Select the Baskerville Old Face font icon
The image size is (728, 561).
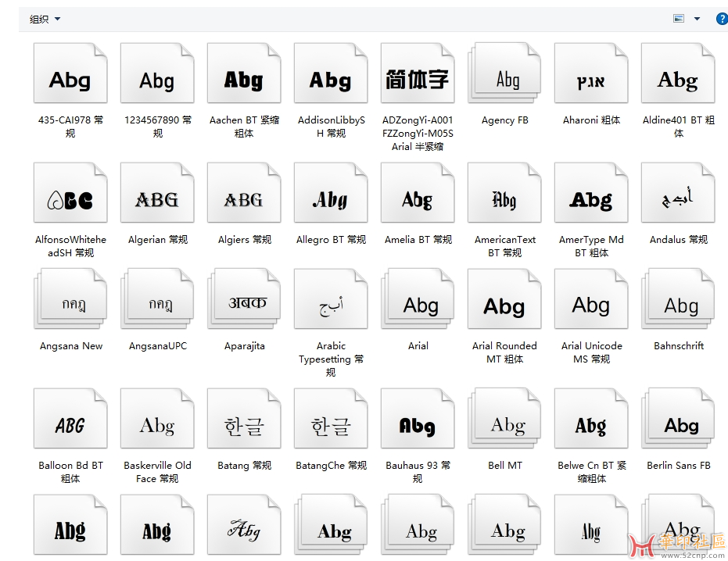point(157,419)
